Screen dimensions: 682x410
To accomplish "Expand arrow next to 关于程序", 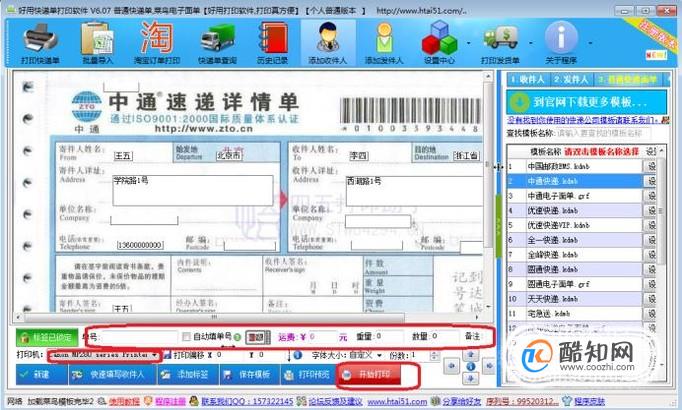I will click(x=590, y=43).
